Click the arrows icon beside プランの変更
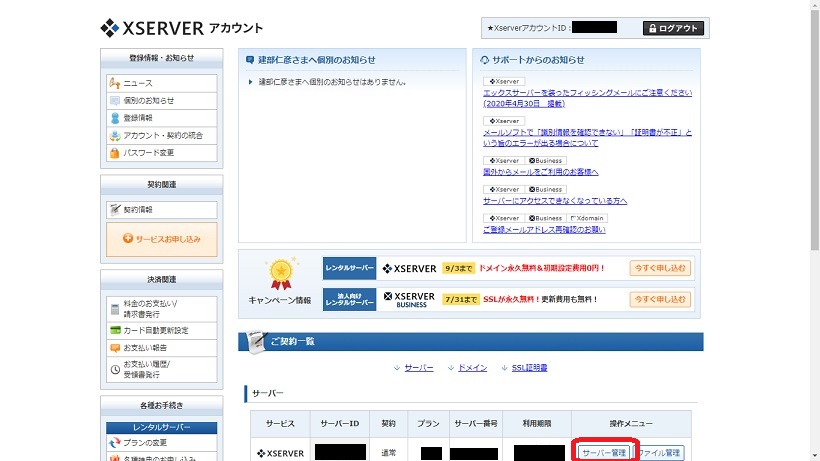The image size is (820, 461). coord(115,443)
